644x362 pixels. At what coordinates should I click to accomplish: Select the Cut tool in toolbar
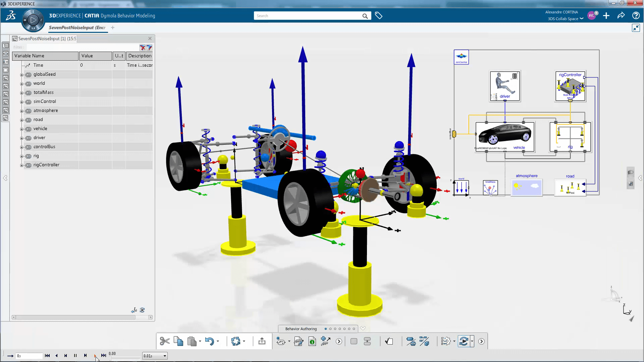[164, 341]
